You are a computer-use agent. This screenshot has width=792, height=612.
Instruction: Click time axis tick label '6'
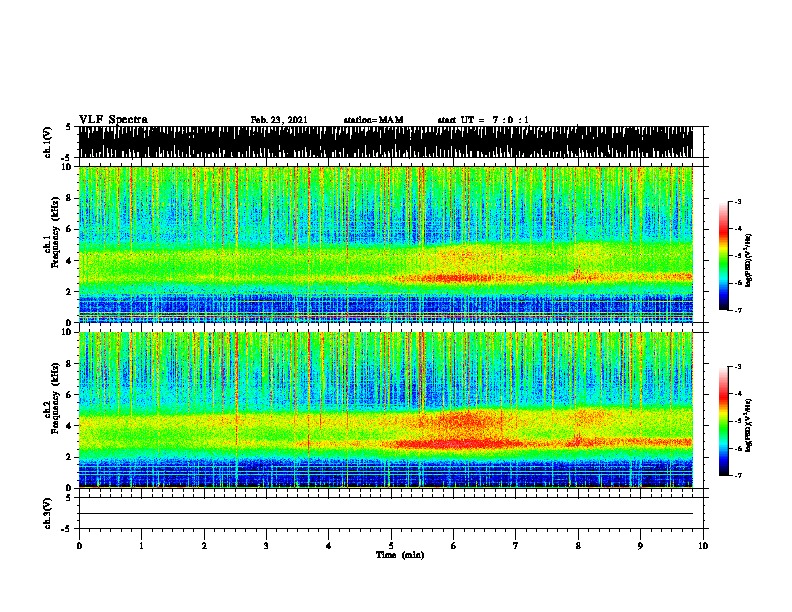[454, 546]
